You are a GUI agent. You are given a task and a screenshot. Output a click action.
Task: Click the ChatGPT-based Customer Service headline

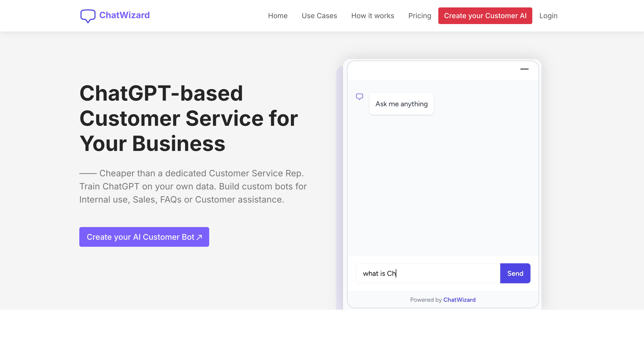189,118
